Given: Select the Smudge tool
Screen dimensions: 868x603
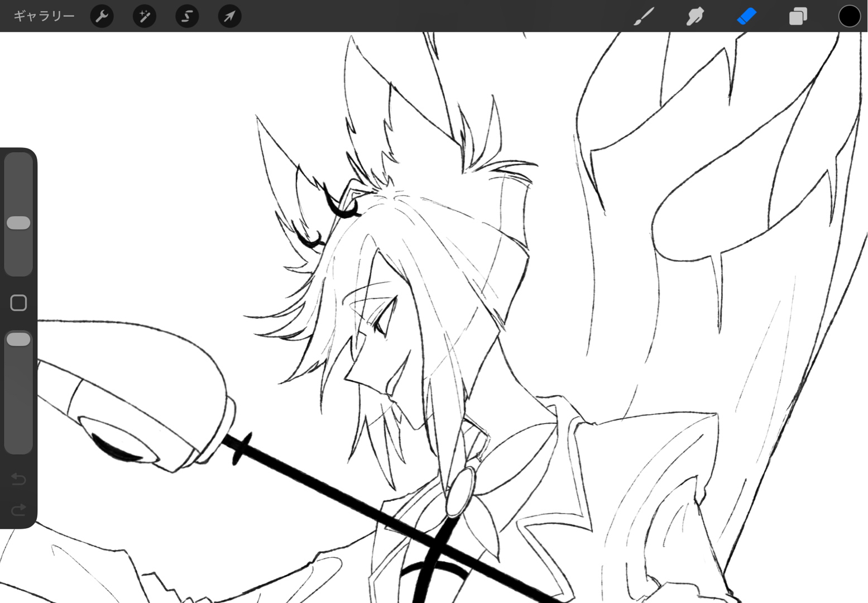Looking at the screenshot, I should pyautogui.click(x=695, y=16).
